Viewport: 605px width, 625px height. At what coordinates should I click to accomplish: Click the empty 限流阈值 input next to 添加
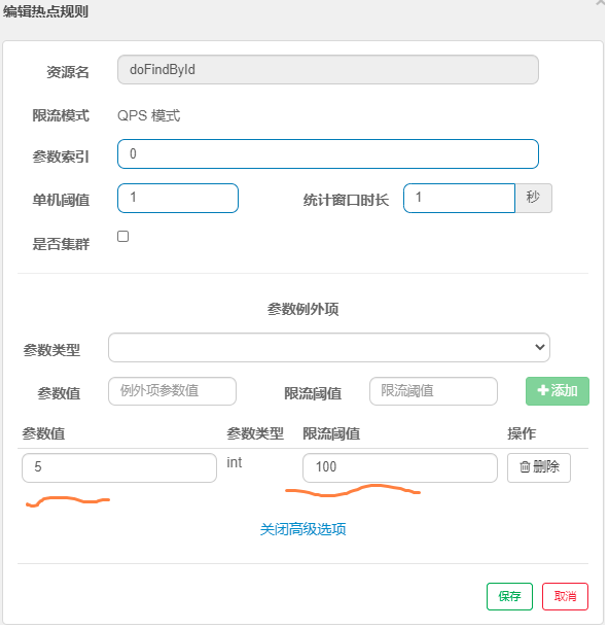(433, 391)
